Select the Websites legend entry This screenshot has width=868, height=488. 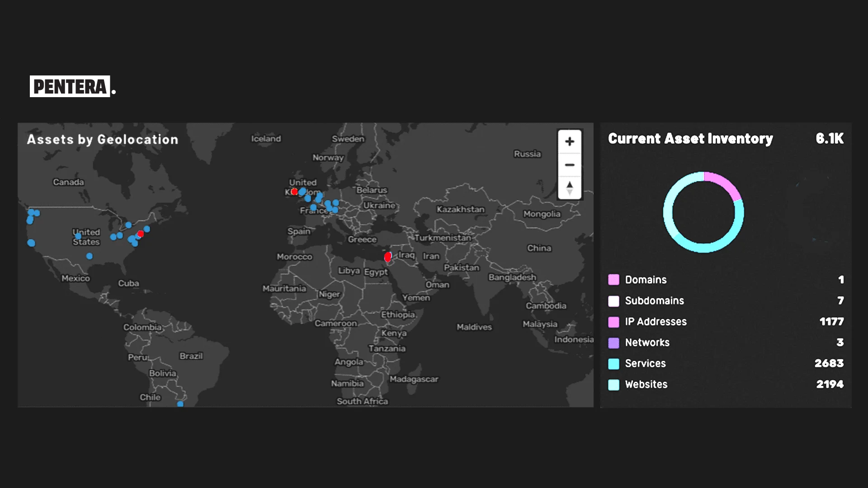coord(646,385)
